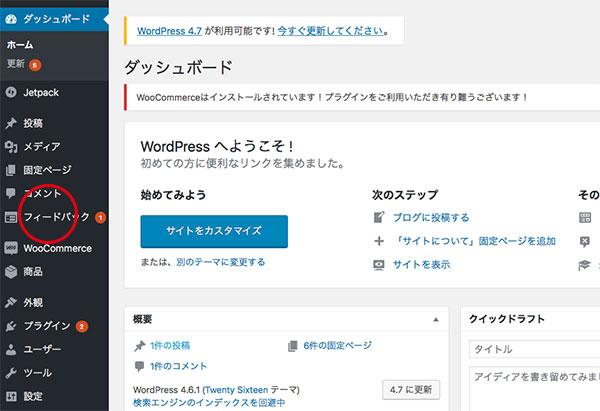Click the edit icon beside ブログに投稿する

(x=379, y=217)
